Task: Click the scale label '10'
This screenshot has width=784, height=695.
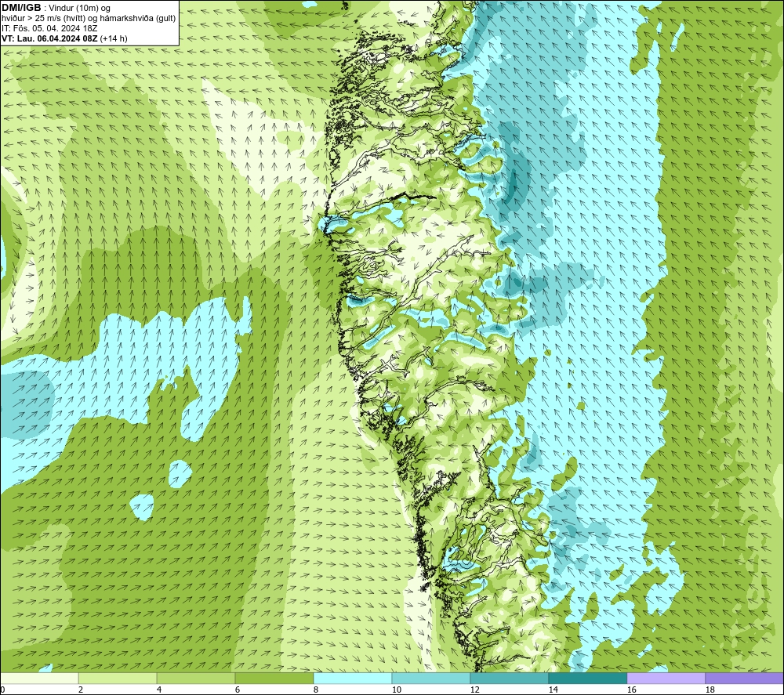Action: pyautogui.click(x=396, y=690)
